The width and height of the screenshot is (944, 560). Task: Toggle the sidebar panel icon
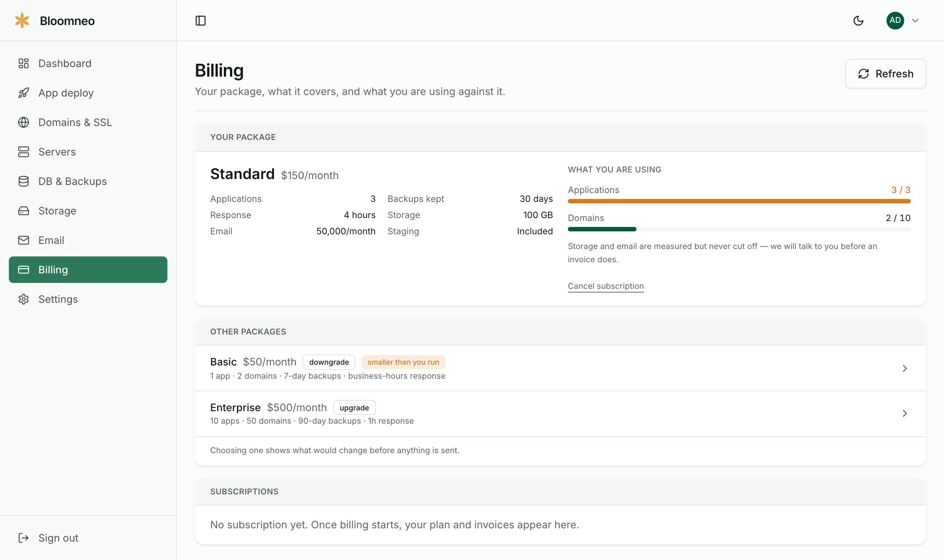201,21
